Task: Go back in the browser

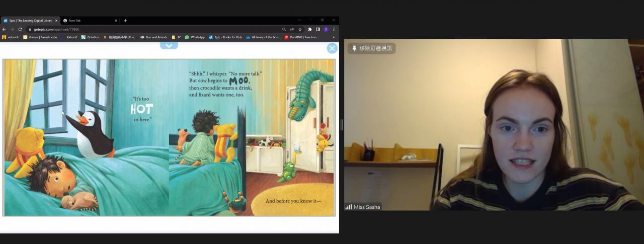Action: pos(5,29)
